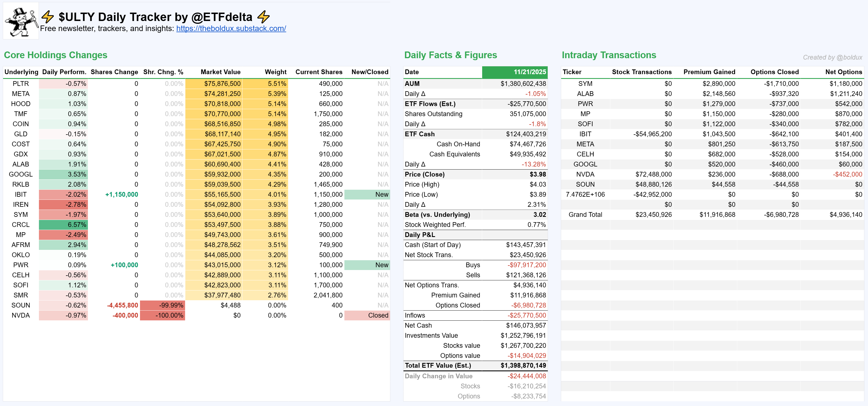Image resolution: width=868 pixels, height=406 pixels.
Task: Click the green New badge for IBIT
Action: [x=367, y=194]
